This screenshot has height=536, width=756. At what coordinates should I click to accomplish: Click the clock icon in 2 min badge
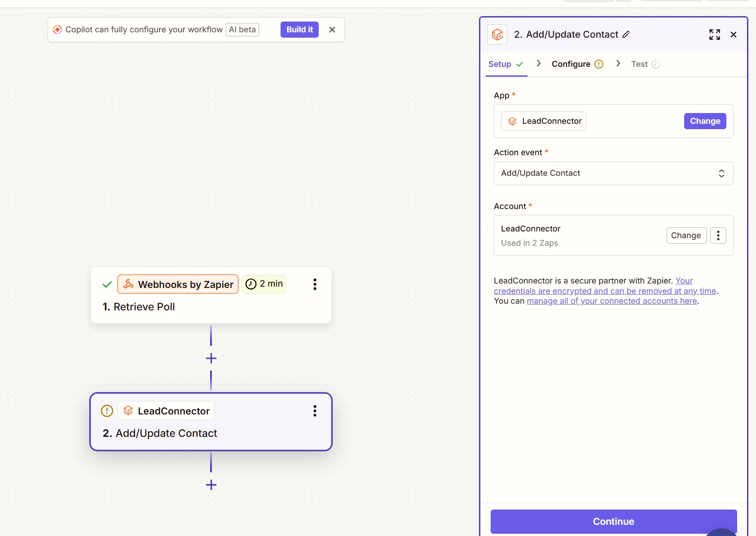click(x=251, y=284)
